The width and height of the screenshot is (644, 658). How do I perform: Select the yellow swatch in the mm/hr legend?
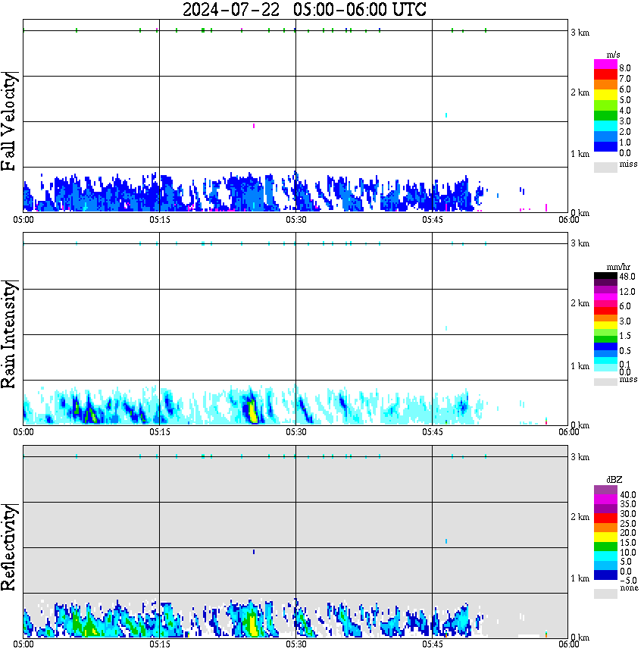tap(605, 325)
